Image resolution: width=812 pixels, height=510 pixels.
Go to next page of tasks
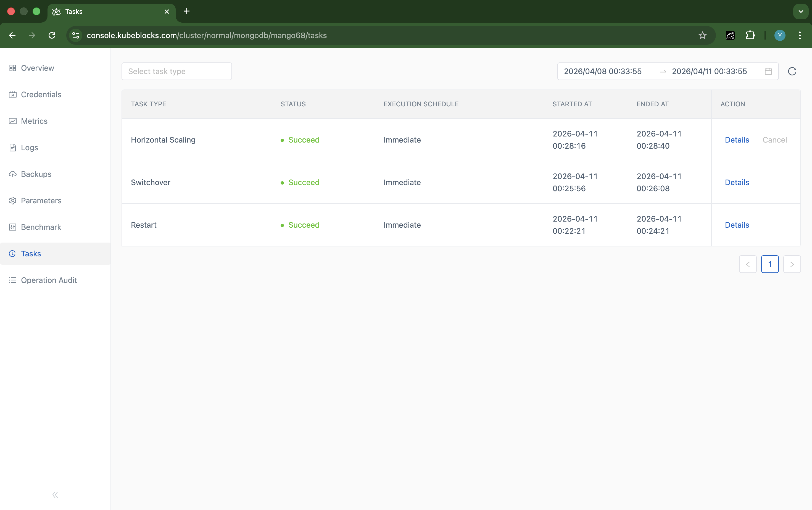point(792,264)
